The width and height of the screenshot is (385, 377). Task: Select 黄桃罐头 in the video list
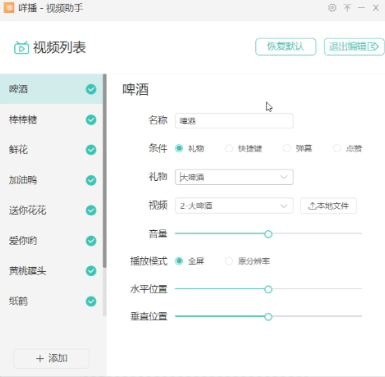(51, 271)
